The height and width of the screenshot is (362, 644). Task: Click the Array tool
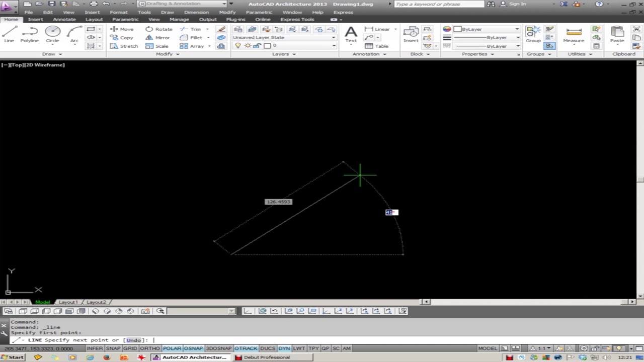tap(192, 46)
